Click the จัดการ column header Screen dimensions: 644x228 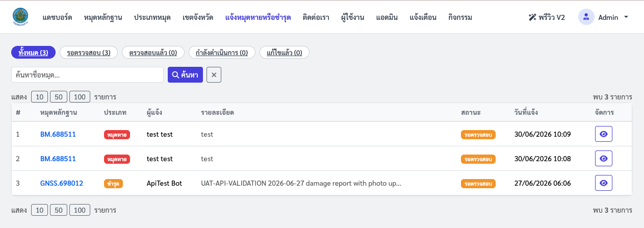coord(604,112)
